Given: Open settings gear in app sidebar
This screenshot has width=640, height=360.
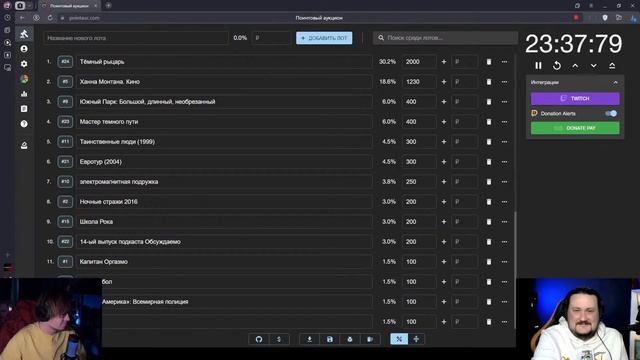Looking at the screenshot, I should coord(24,64).
